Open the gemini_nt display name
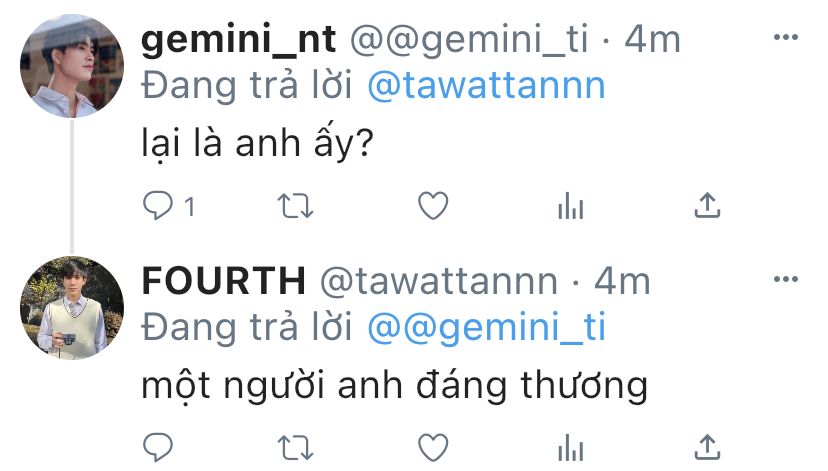This screenshot has height=471, width=828. pos(239,40)
